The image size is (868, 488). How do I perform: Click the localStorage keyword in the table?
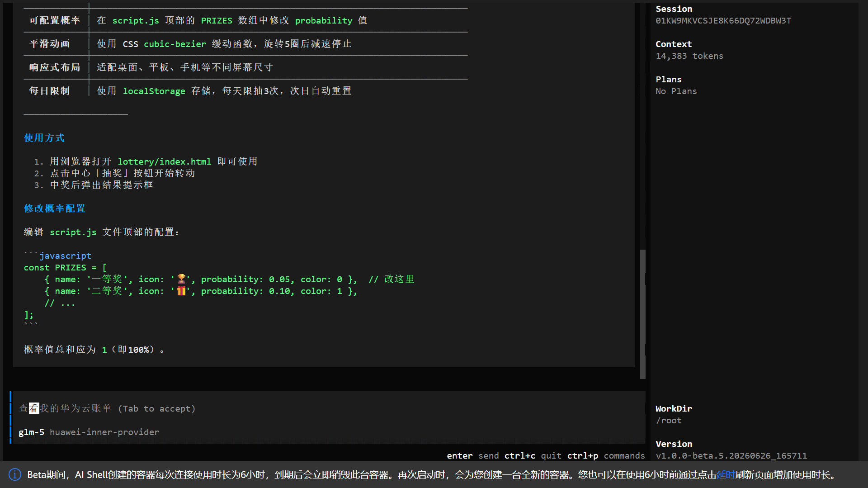[154, 91]
